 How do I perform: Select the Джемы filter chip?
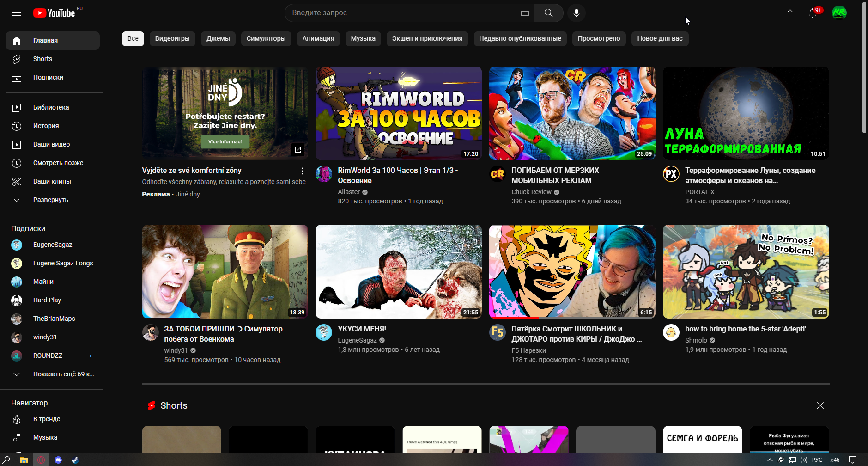pos(218,39)
